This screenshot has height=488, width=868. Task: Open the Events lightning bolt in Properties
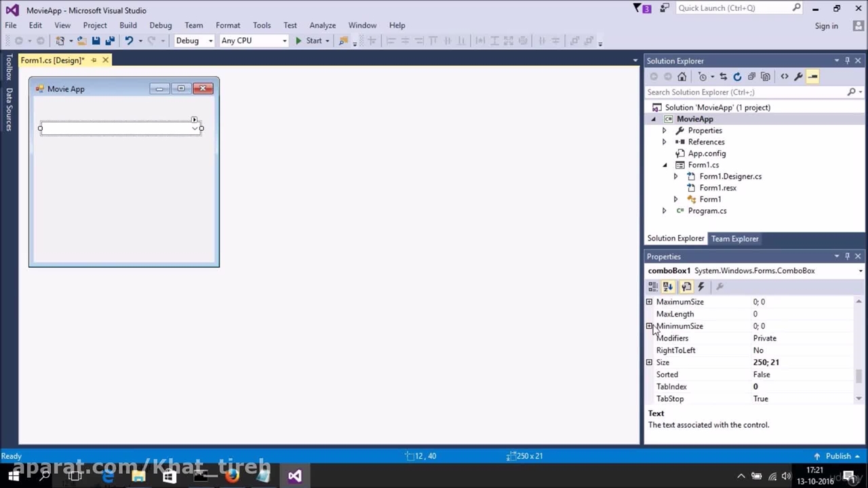[701, 287]
